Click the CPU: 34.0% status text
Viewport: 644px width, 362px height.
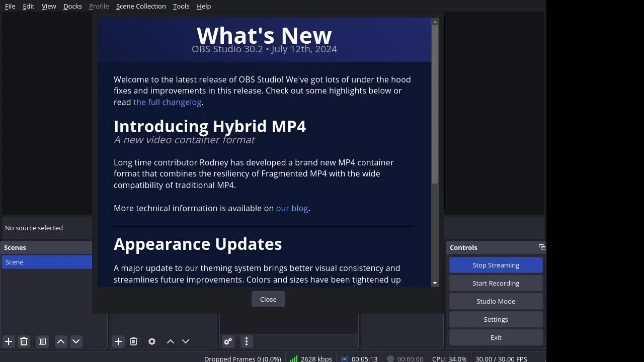click(x=449, y=358)
